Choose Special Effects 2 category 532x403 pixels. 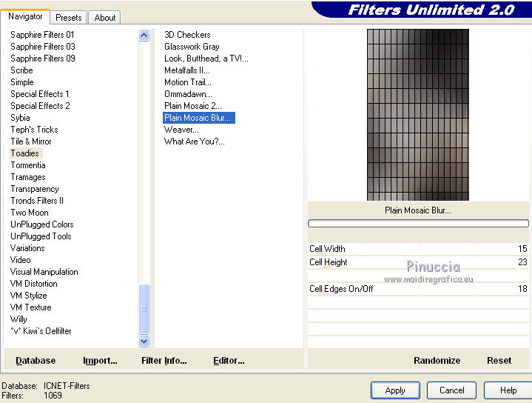(x=40, y=106)
